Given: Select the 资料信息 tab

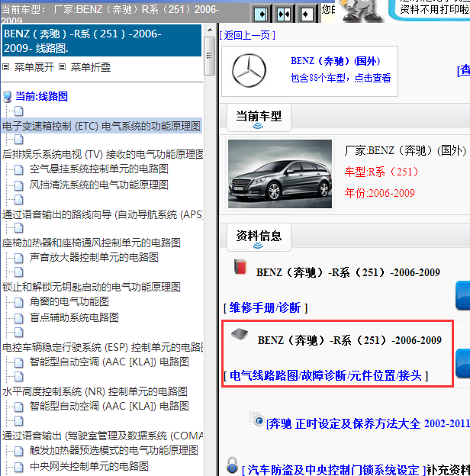Looking at the screenshot, I should coord(259,237).
